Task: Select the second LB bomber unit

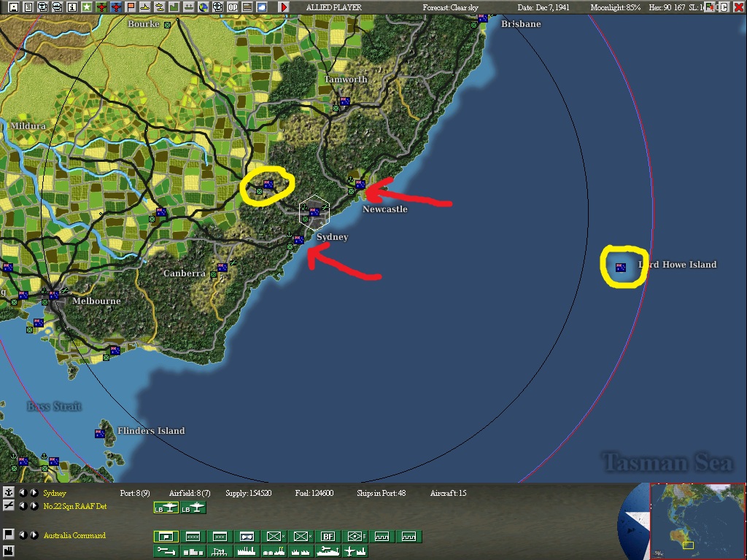Action: coord(193,508)
